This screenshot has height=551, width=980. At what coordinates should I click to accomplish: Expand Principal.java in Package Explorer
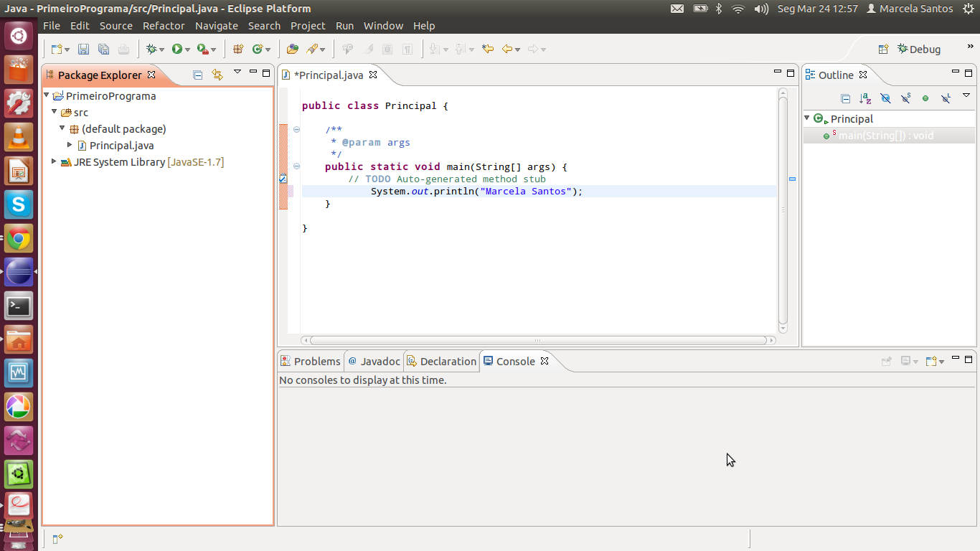tap(70, 146)
